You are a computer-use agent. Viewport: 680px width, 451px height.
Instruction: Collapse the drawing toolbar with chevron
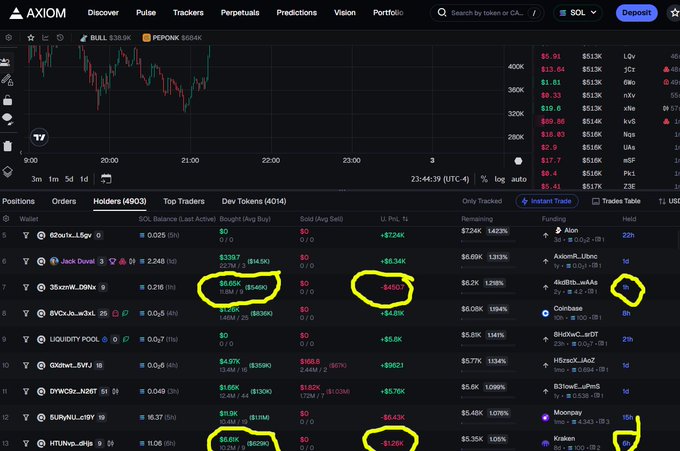[x=20, y=153]
